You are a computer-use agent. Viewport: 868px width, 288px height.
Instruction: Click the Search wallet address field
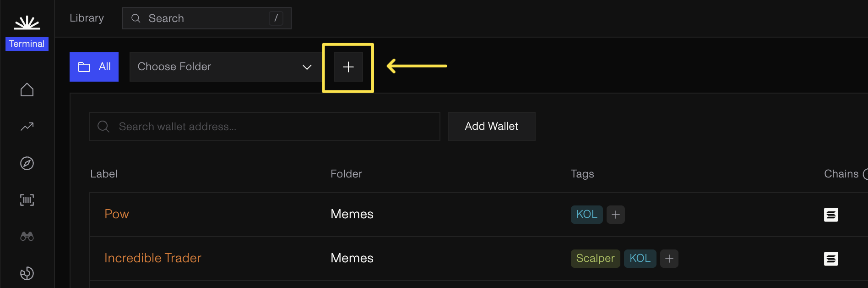pos(264,127)
